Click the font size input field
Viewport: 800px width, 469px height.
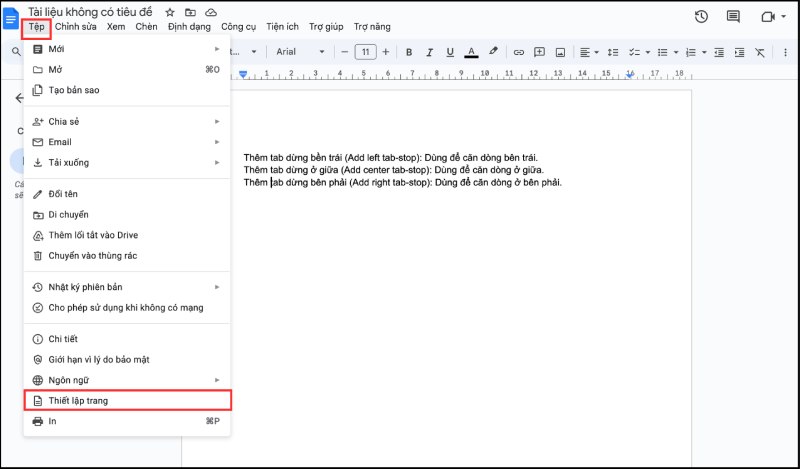point(365,52)
